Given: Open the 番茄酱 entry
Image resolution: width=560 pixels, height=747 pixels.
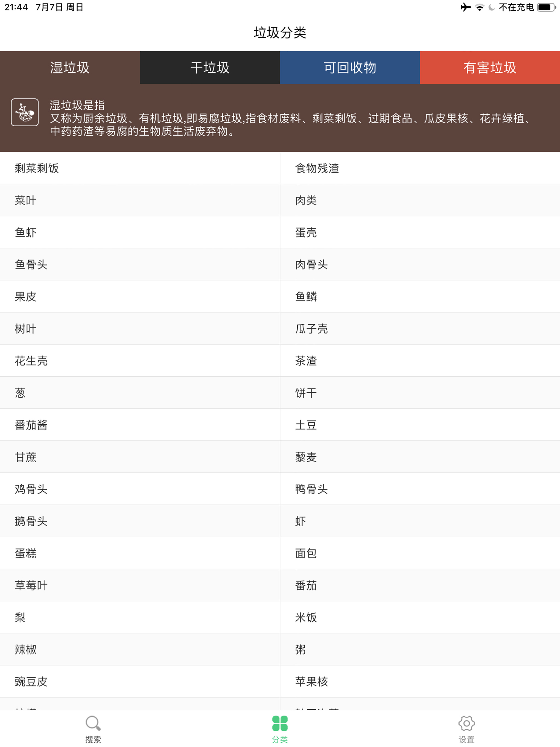Looking at the screenshot, I should pyautogui.click(x=31, y=425).
